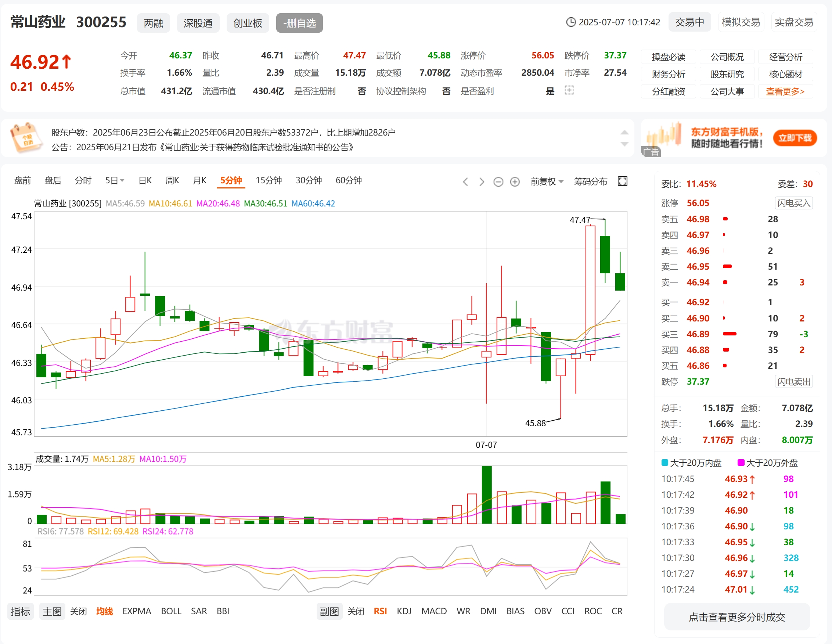Select the MACD sub-chart indicator
Viewport: 832px width, 644px height.
[434, 611]
